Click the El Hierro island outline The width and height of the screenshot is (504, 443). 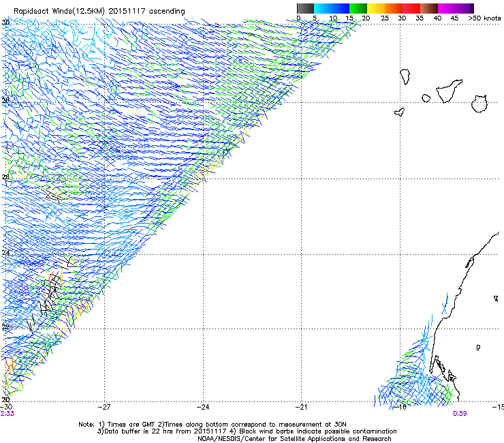click(399, 112)
